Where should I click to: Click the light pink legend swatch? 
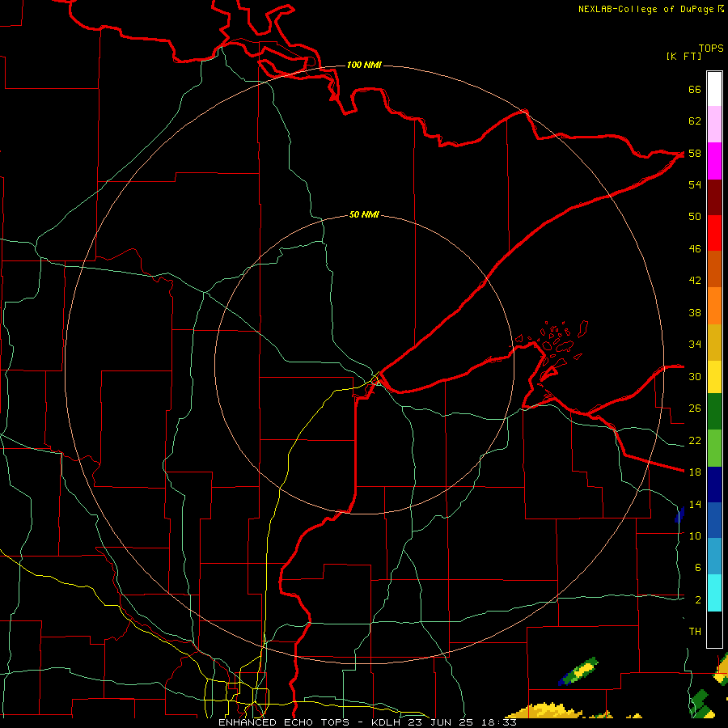(714, 125)
